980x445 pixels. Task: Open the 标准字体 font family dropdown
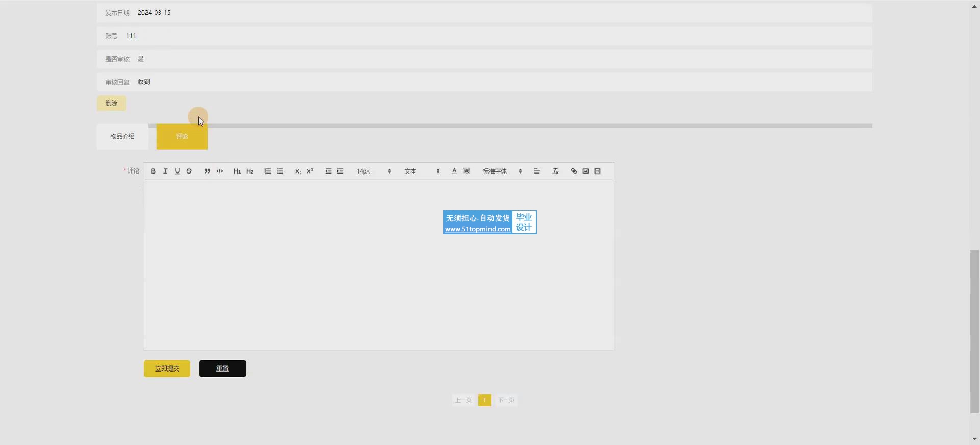click(502, 171)
